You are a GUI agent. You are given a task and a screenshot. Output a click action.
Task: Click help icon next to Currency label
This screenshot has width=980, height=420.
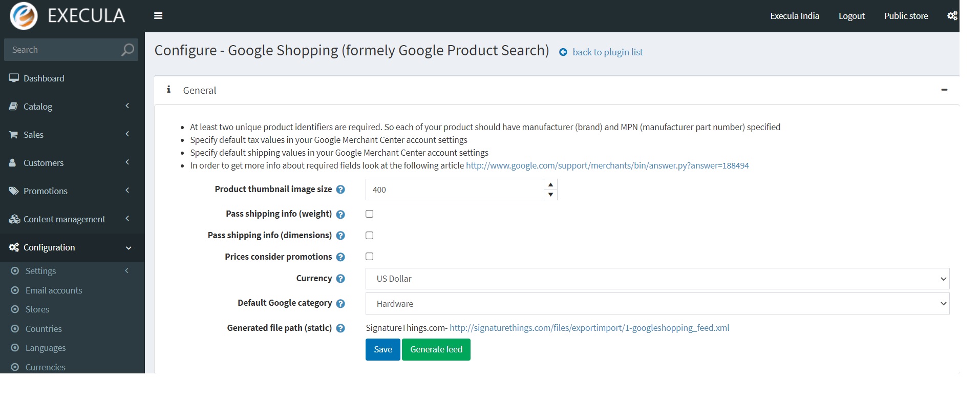coord(340,279)
